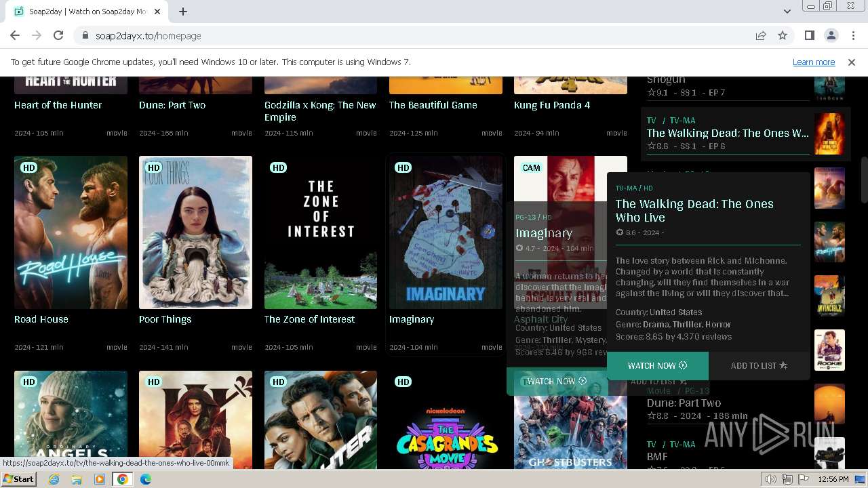
Task: Open The Rookie sidebar thumbnail
Action: pos(829,350)
